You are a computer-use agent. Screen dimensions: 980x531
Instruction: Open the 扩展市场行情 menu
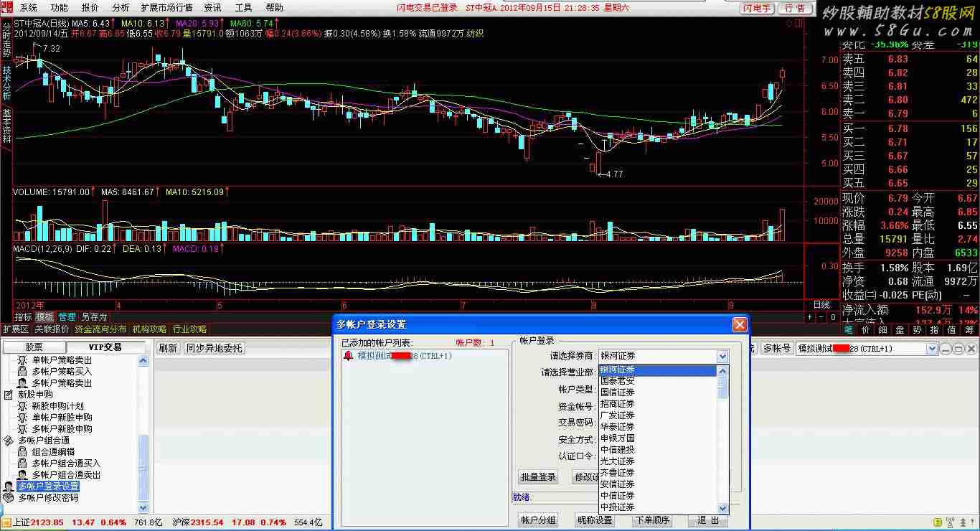point(166,8)
